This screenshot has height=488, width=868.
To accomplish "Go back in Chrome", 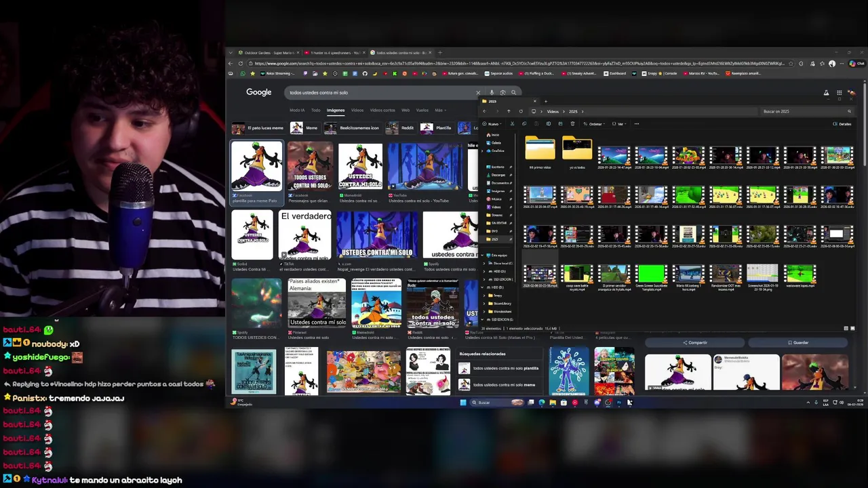I will [x=231, y=63].
